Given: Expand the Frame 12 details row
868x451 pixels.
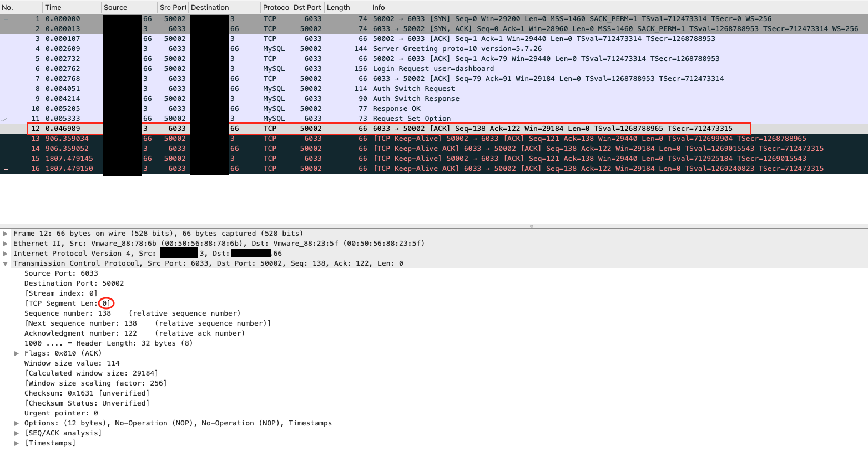Looking at the screenshot, I should tap(6, 234).
